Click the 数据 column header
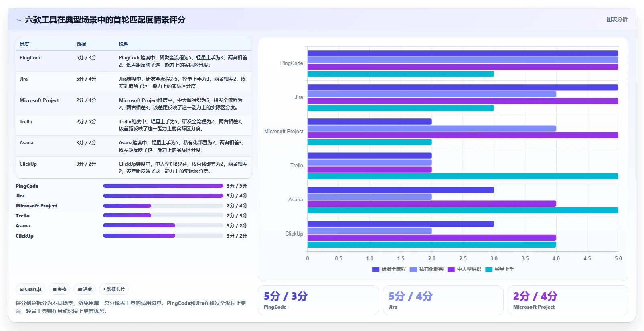This screenshot has height=331, width=644. pyautogui.click(x=81, y=44)
